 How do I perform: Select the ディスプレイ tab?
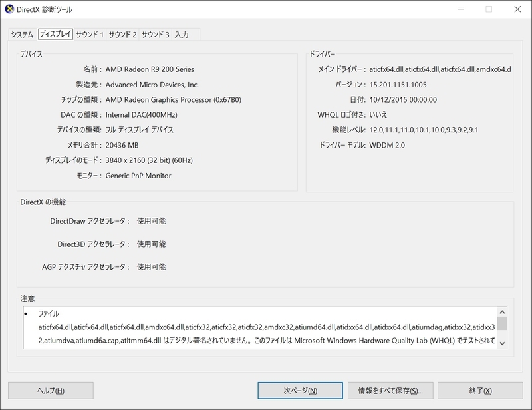[56, 34]
